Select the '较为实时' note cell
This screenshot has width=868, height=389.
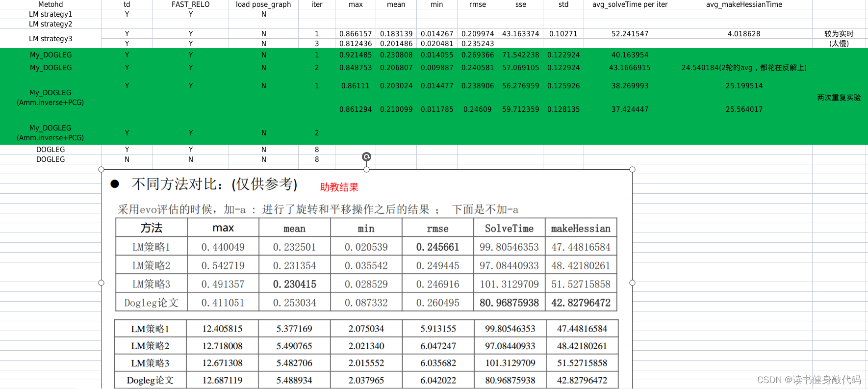click(x=839, y=34)
